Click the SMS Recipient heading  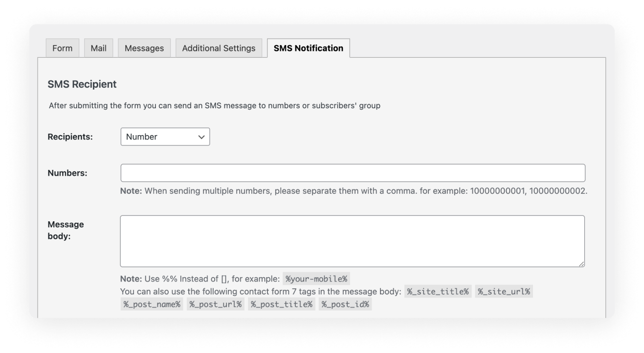[82, 85]
